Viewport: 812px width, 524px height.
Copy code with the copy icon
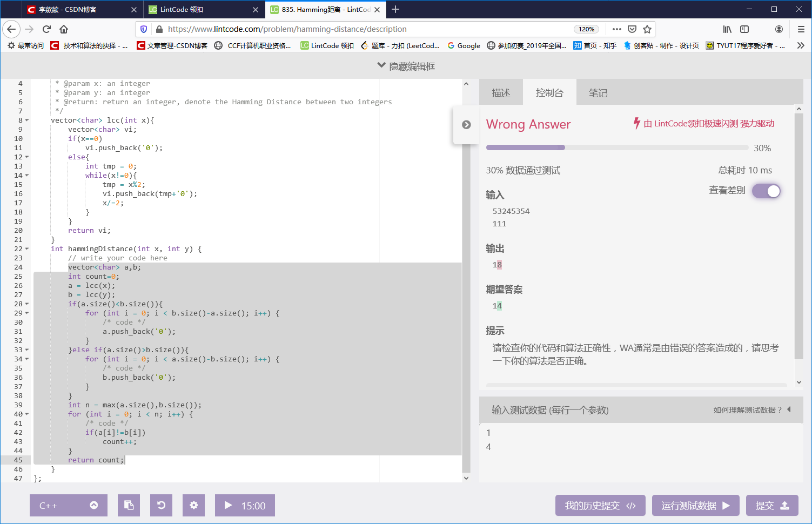(x=129, y=505)
